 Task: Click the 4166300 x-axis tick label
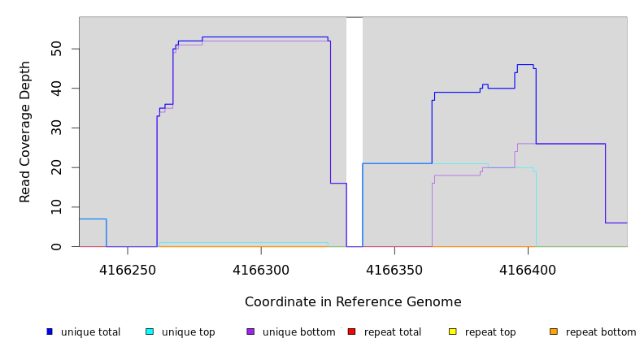[x=261, y=270]
